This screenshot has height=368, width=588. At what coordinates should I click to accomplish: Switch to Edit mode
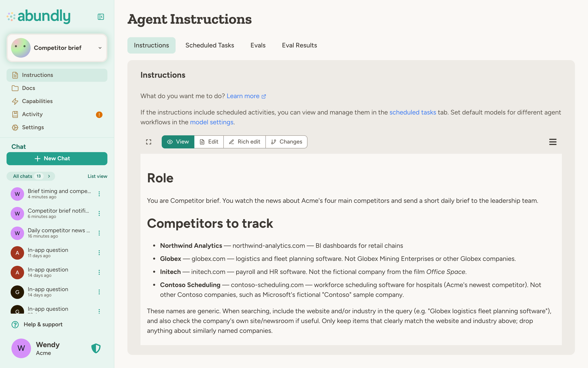209,142
